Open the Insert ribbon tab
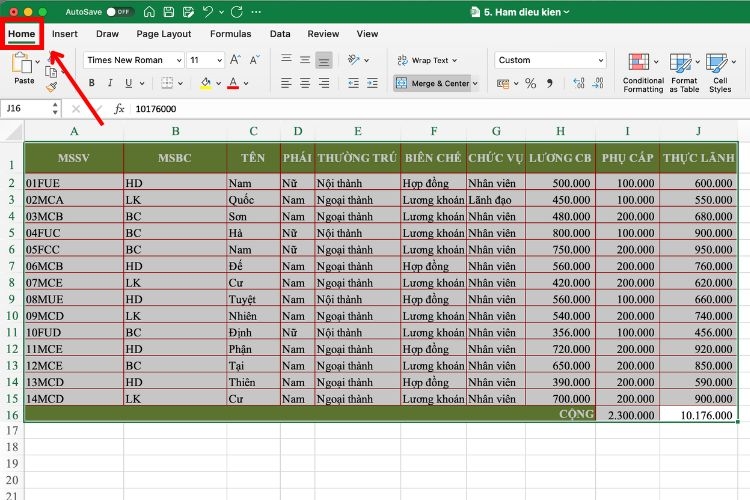The height and width of the screenshot is (500, 750). pos(65,34)
